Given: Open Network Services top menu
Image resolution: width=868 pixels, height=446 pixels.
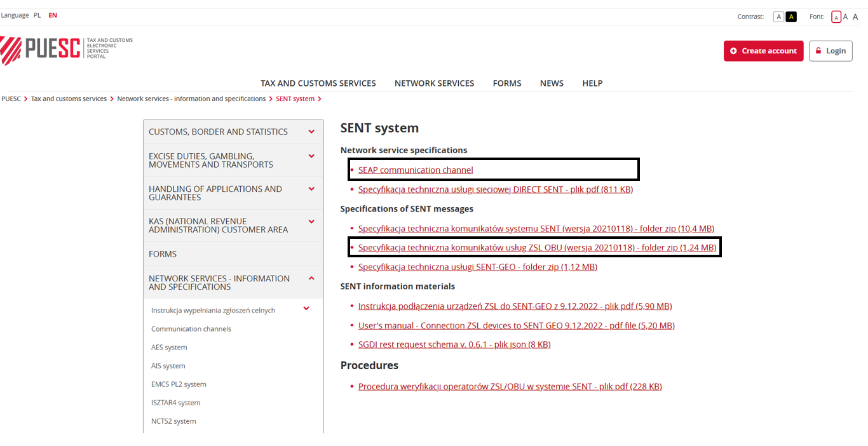Looking at the screenshot, I should pos(434,83).
